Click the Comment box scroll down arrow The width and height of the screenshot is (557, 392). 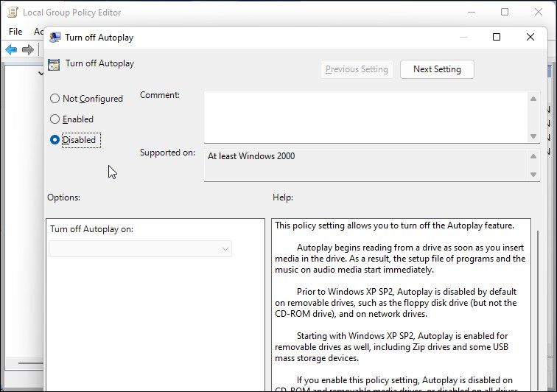click(x=533, y=136)
